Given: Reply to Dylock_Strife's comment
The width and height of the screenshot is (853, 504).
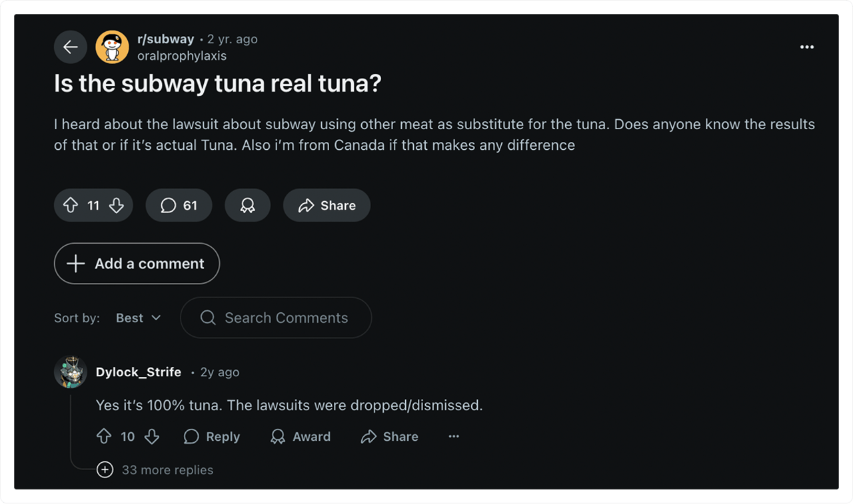Looking at the screenshot, I should 211,436.
